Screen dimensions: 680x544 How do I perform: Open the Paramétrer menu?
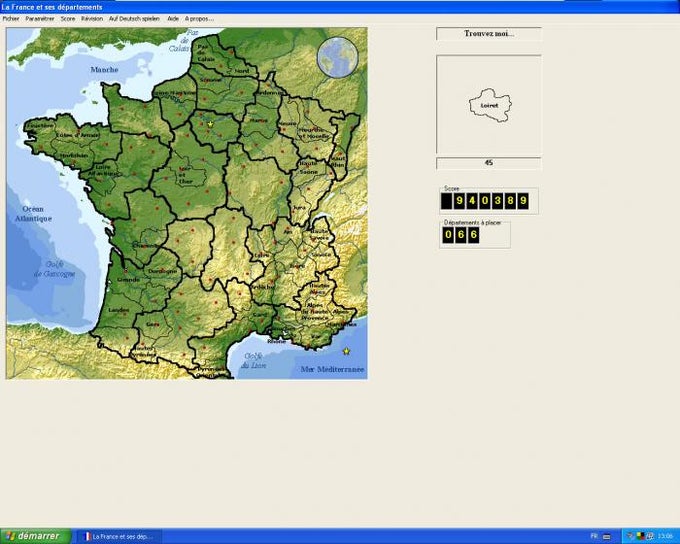tap(40, 19)
